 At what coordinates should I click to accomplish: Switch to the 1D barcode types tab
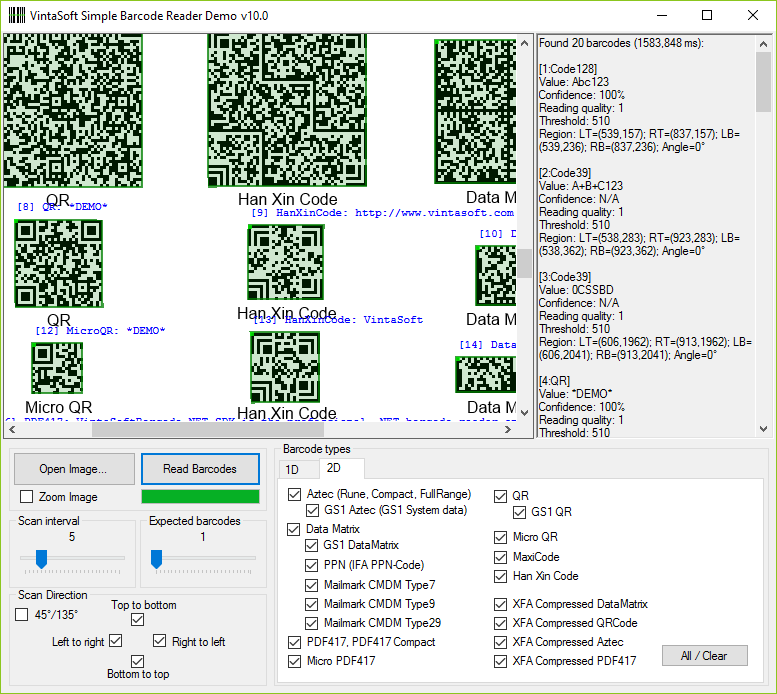pos(292,469)
